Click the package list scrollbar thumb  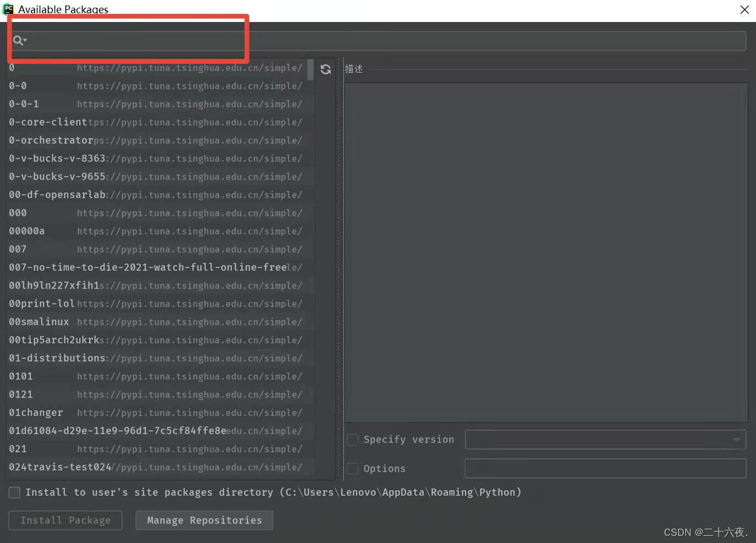pyautogui.click(x=310, y=70)
